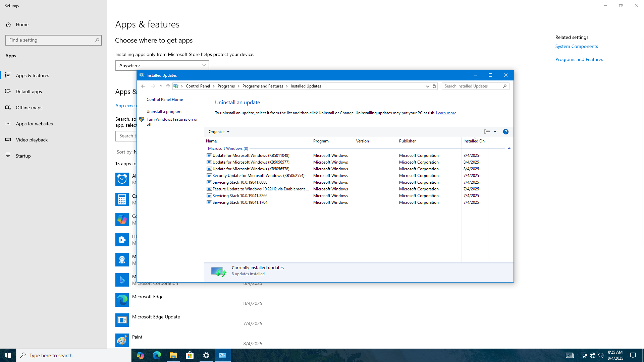Open the notification center icon
644x362 pixels.
(633, 355)
